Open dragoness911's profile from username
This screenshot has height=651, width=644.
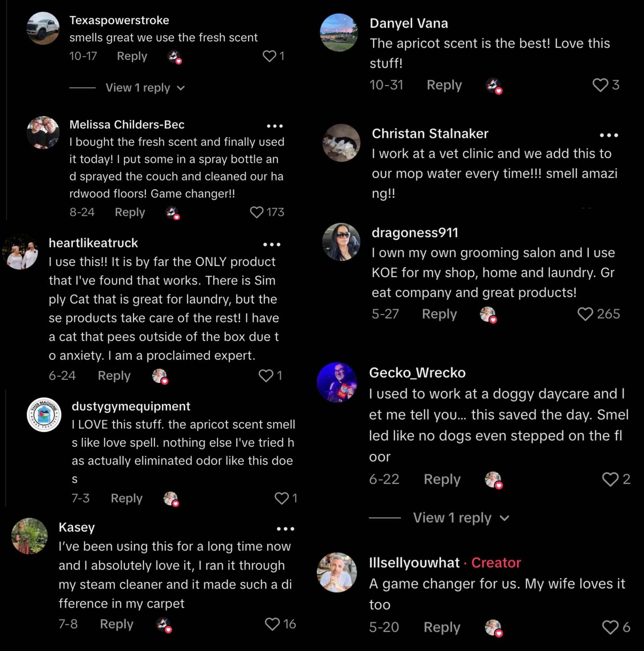pyautogui.click(x=414, y=232)
